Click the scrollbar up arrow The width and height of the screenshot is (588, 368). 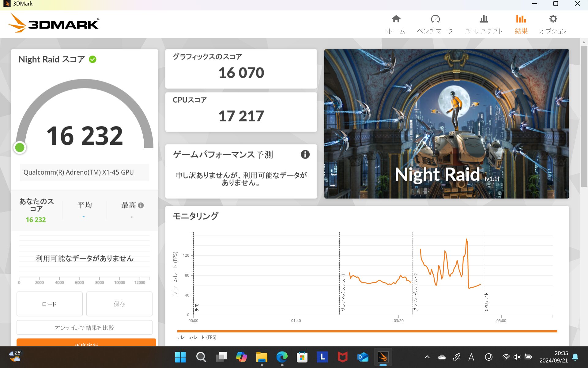584,42
